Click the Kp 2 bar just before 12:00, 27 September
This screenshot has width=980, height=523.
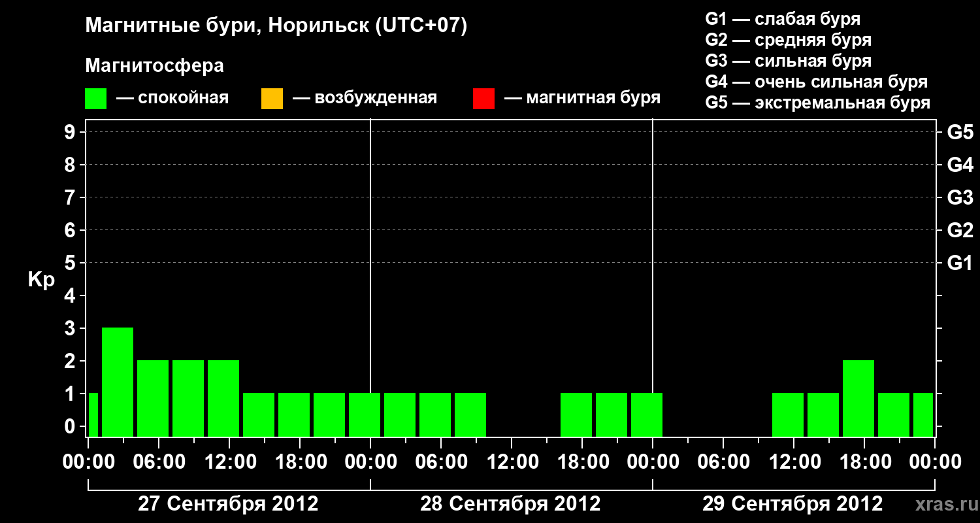click(x=223, y=398)
